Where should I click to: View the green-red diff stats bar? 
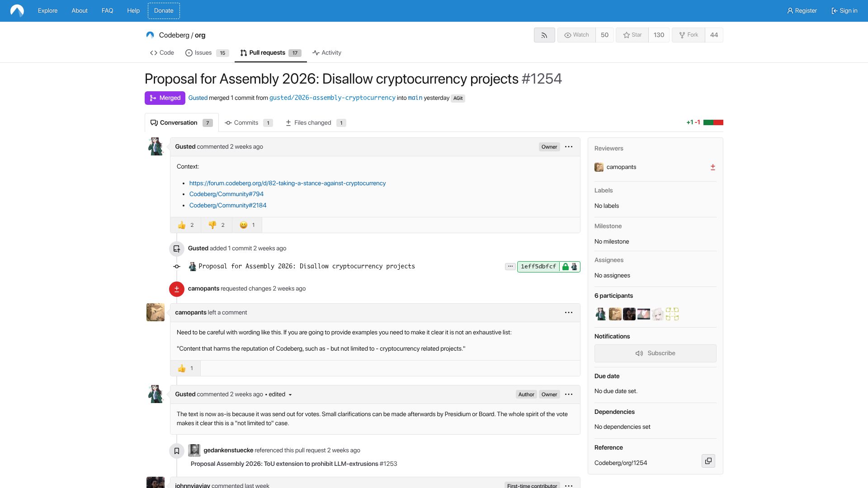(x=713, y=122)
